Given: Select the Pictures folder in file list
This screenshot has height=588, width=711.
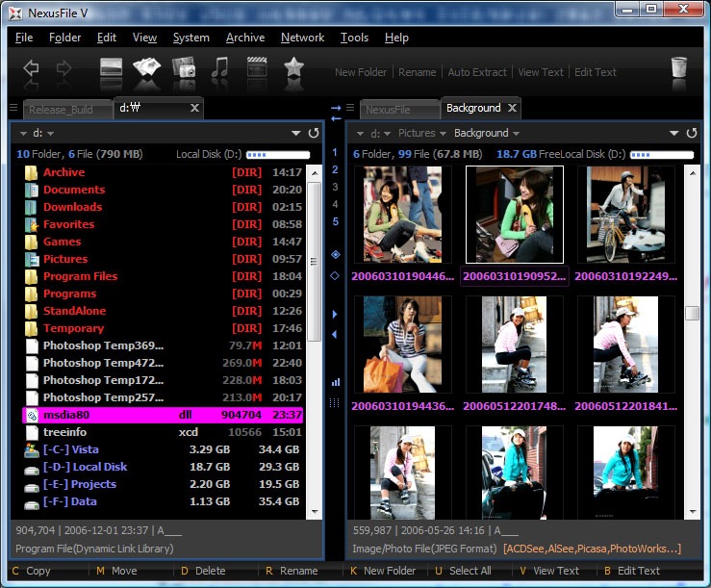Looking at the screenshot, I should 65,259.
